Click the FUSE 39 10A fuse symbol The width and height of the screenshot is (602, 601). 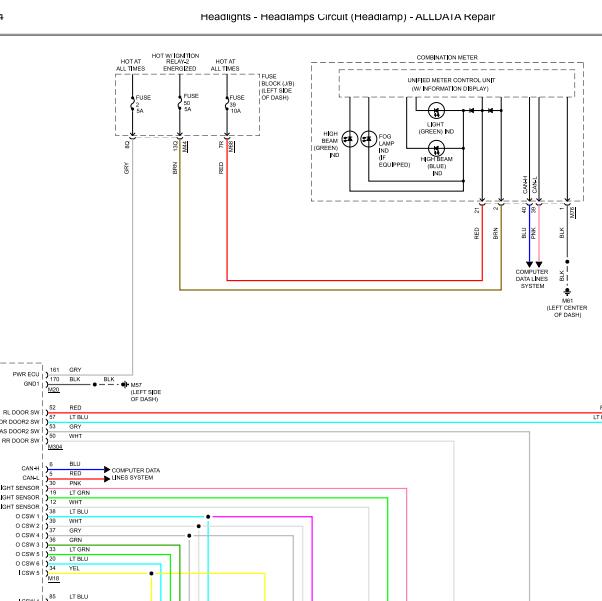(x=227, y=104)
